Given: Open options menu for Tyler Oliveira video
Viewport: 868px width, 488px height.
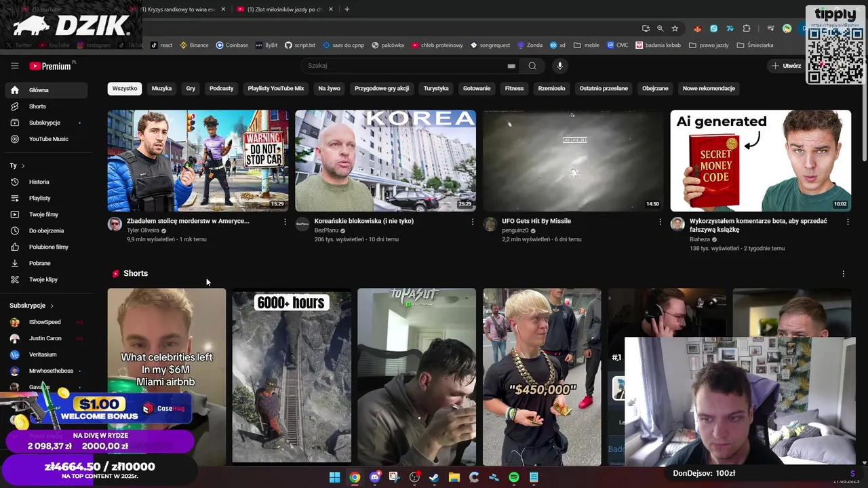Looking at the screenshot, I should [285, 222].
